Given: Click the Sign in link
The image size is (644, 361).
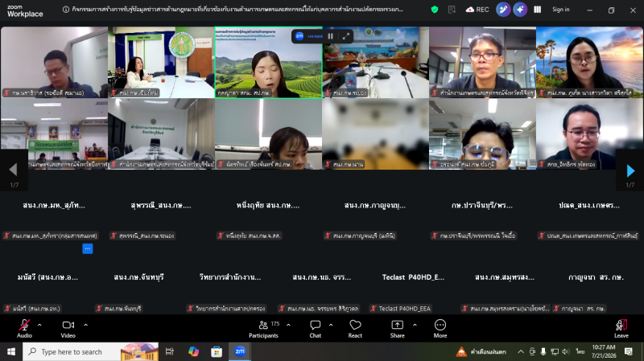Looking at the screenshot, I should tap(560, 10).
